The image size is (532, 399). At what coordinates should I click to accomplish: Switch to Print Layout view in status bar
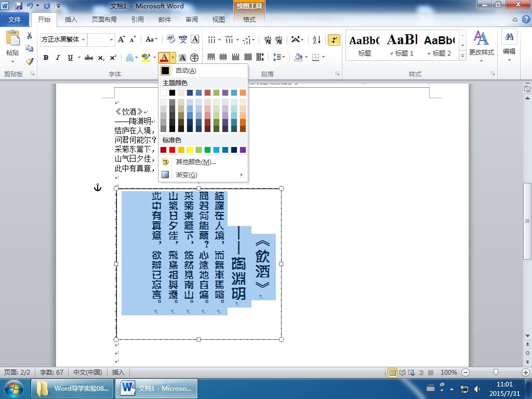pos(393,373)
